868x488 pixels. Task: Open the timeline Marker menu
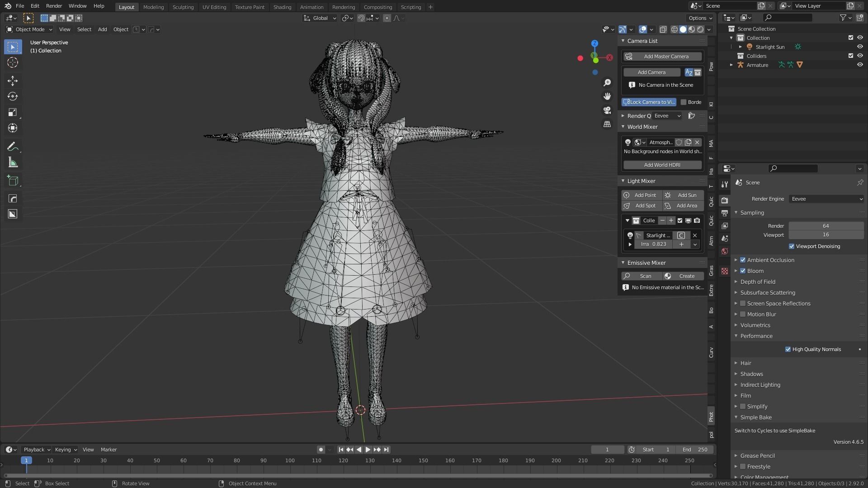(x=108, y=450)
